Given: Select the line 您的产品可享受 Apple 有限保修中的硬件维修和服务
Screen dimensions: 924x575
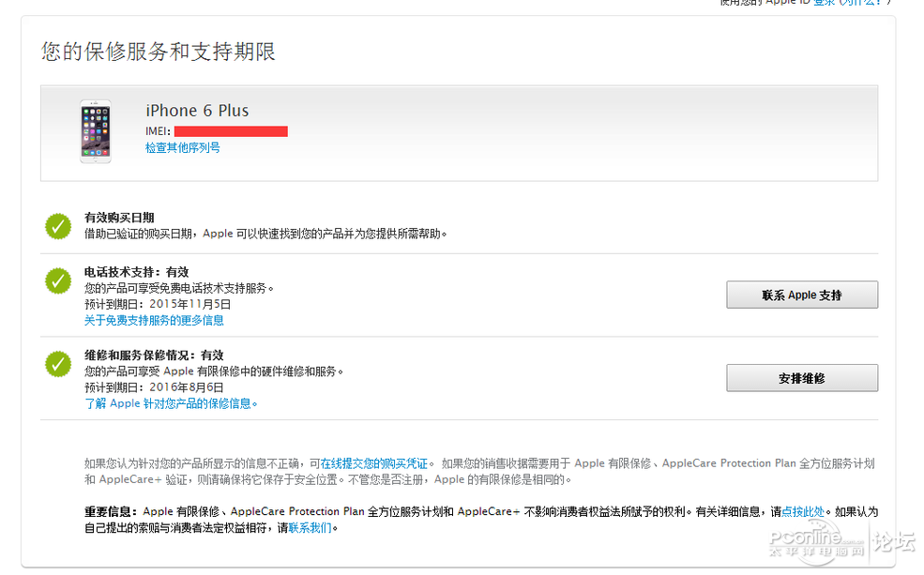Looking at the screenshot, I should [214, 371].
